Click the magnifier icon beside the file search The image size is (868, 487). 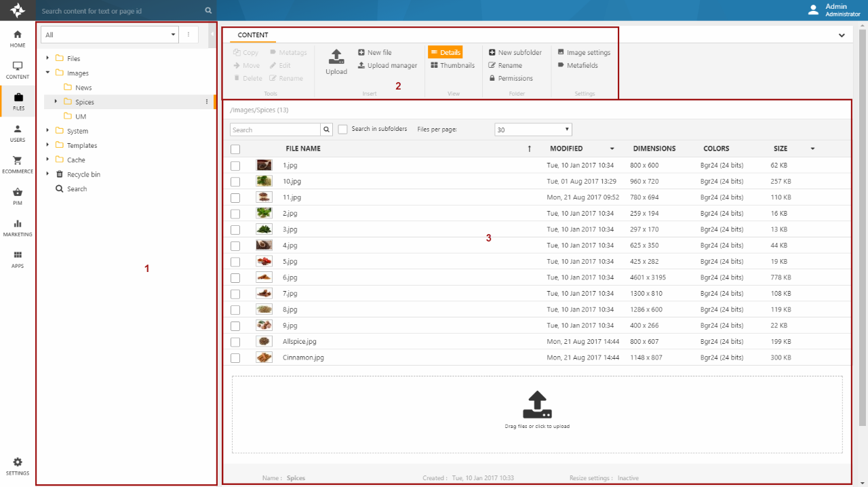tap(327, 130)
